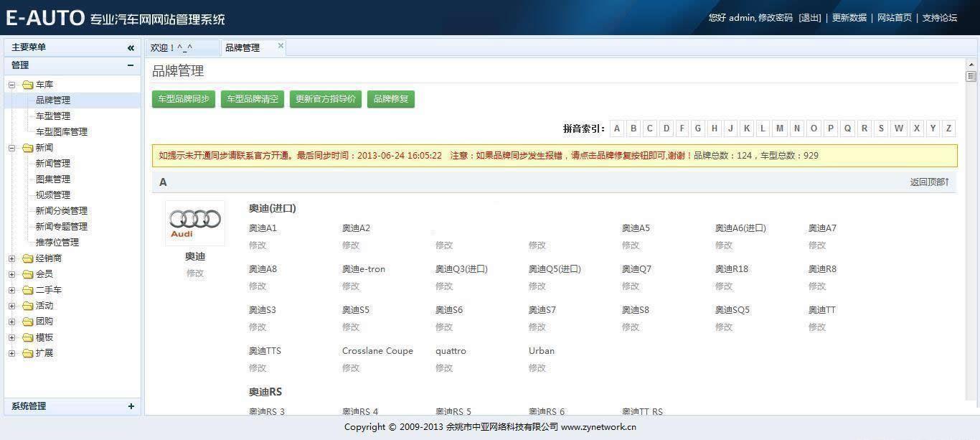Click the [退出] logout link

(810, 18)
